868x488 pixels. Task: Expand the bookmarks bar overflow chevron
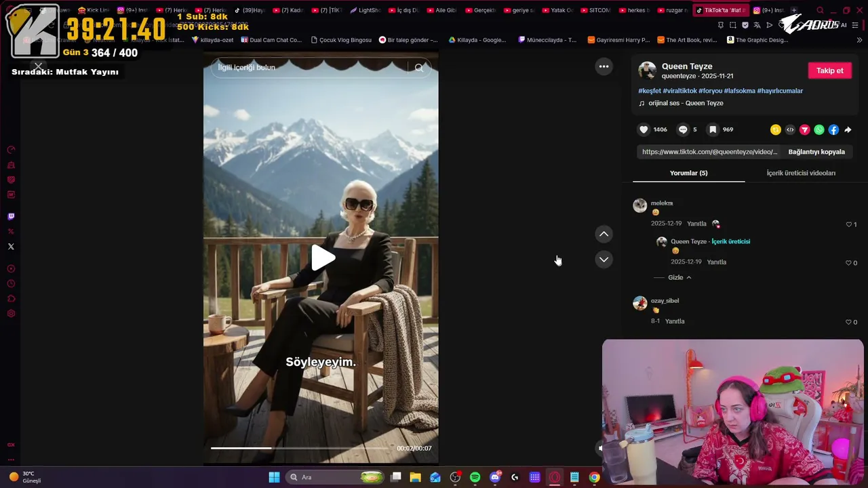[859, 40]
